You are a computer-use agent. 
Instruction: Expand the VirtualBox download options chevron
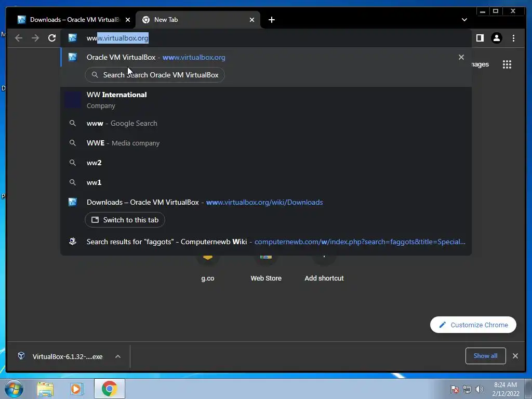click(x=118, y=356)
